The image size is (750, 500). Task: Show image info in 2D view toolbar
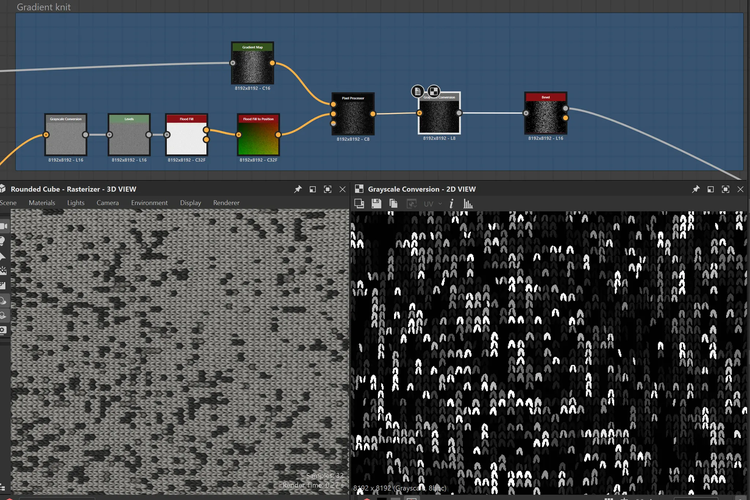tap(451, 203)
